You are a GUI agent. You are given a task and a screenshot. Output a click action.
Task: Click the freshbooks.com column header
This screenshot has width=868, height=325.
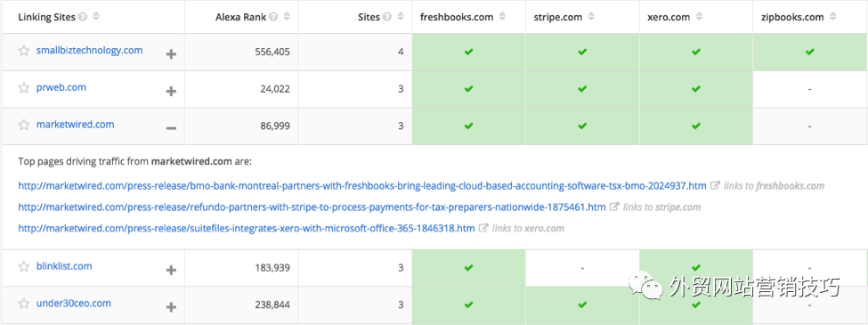coord(457,17)
